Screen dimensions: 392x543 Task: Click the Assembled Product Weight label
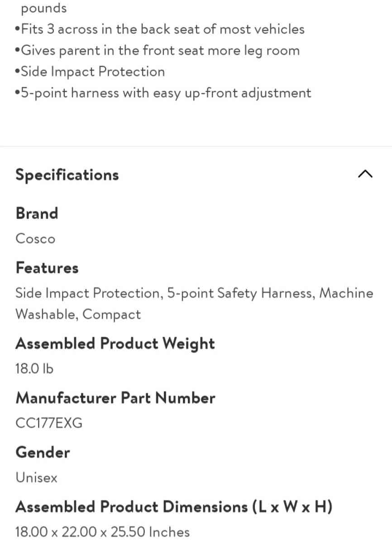[x=115, y=343]
